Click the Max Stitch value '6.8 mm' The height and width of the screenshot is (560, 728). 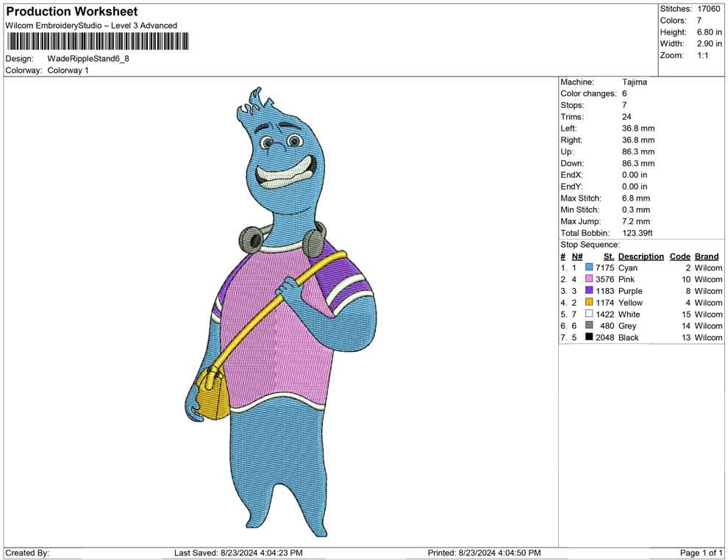click(x=635, y=198)
